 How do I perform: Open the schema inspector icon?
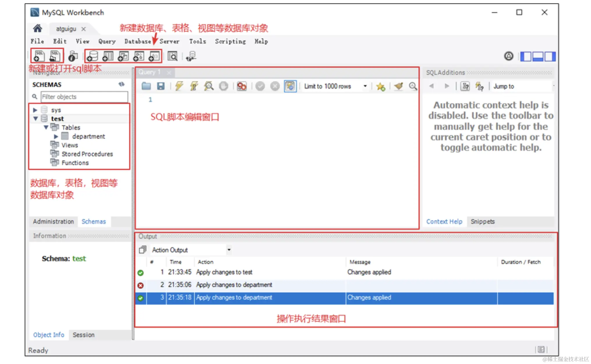click(73, 56)
